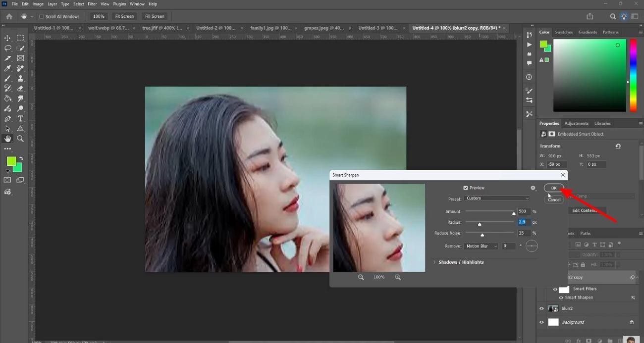Open the Filter menu

tap(92, 4)
